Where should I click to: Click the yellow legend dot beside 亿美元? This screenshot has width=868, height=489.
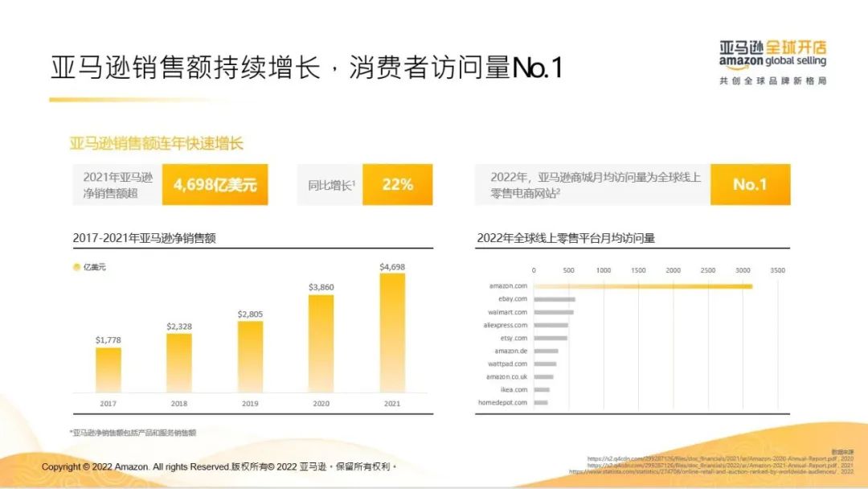pos(77,267)
